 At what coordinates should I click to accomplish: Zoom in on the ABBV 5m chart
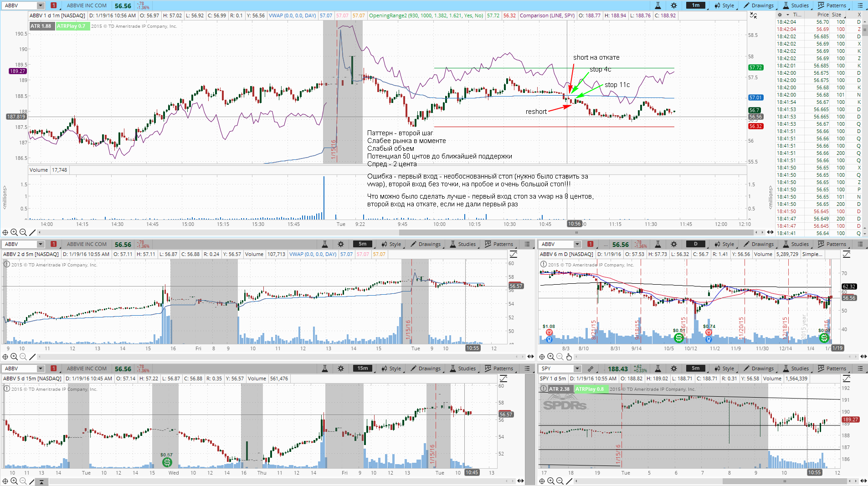pyautogui.click(x=14, y=357)
